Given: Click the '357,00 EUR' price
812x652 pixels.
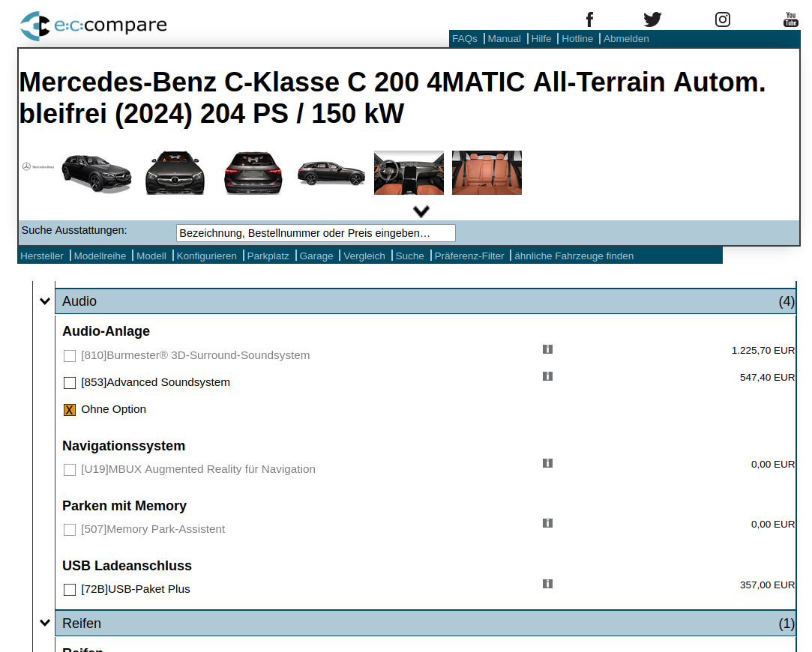Looking at the screenshot, I should click(767, 585).
